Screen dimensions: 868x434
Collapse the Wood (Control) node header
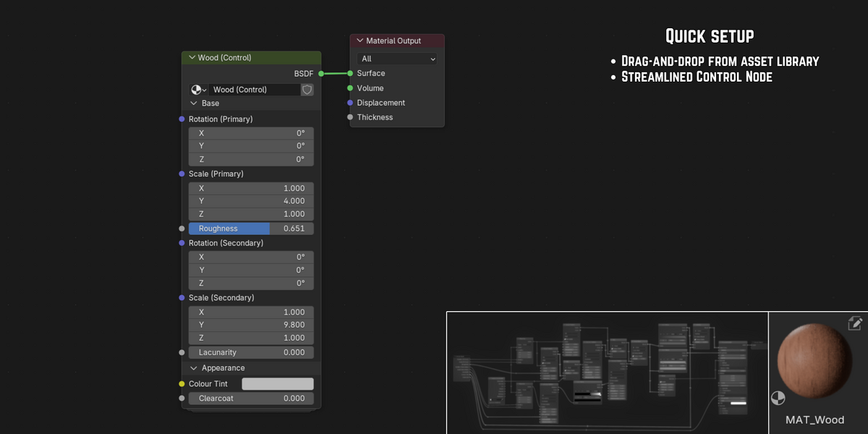(192, 58)
